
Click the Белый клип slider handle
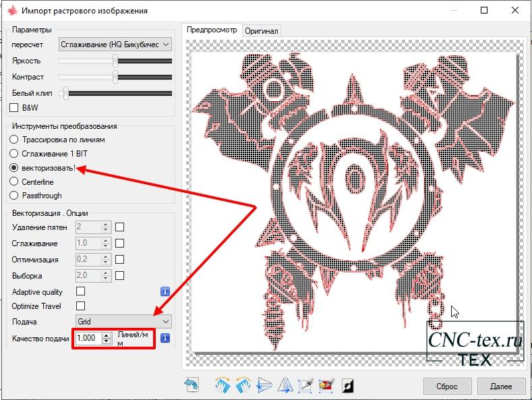click(66, 93)
